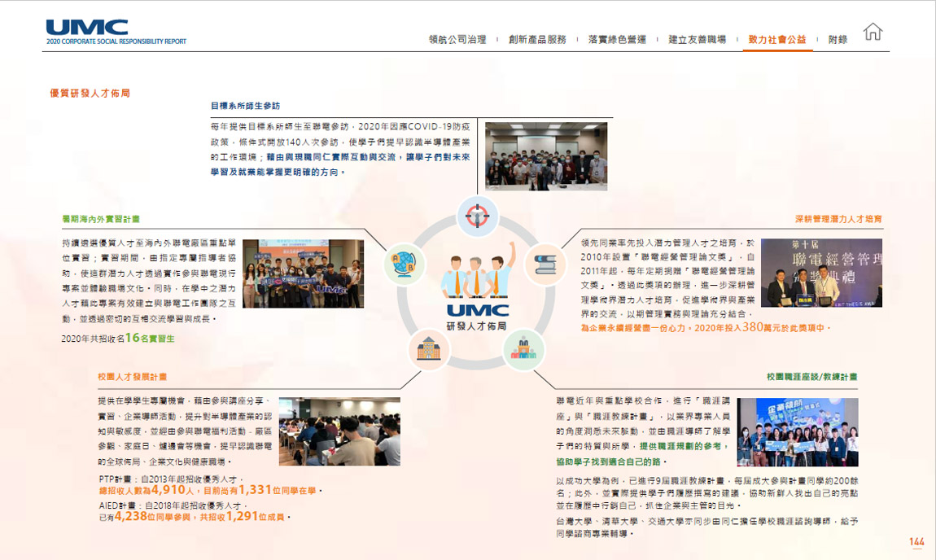Click the active 致力社會公益 tab

777,39
